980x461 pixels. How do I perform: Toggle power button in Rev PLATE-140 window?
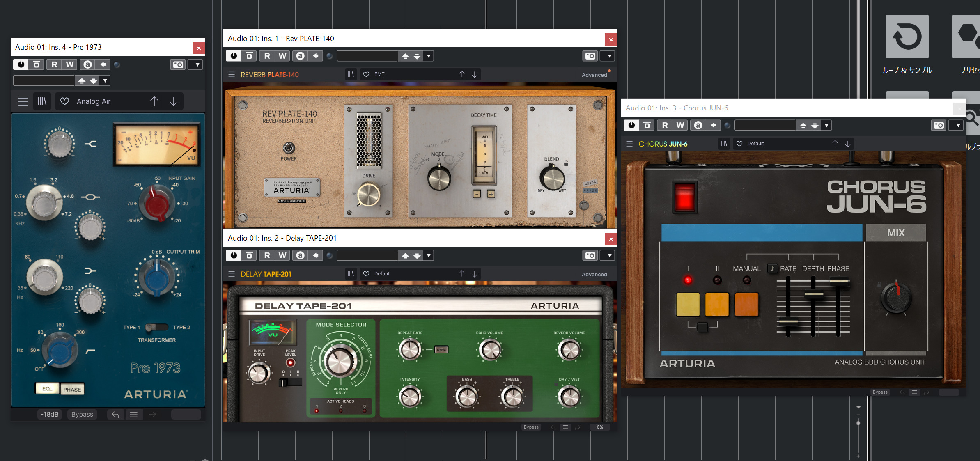(x=234, y=56)
